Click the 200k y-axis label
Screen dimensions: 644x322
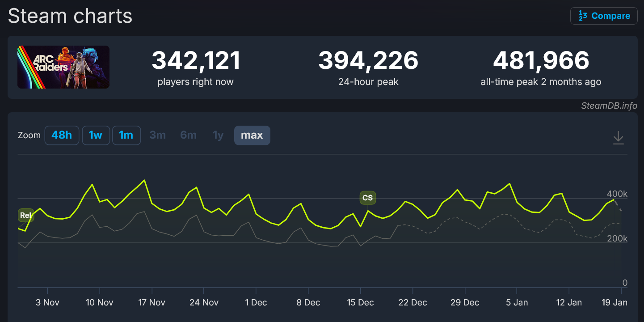617,239
